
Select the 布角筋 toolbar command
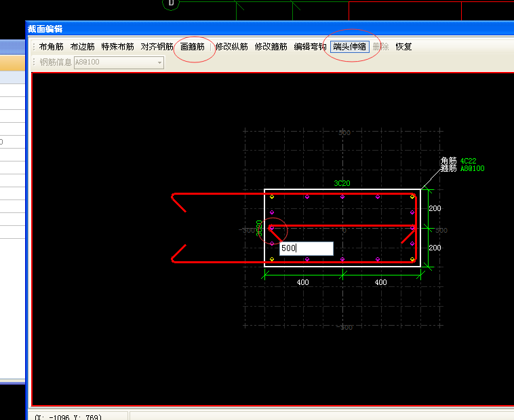click(x=51, y=47)
